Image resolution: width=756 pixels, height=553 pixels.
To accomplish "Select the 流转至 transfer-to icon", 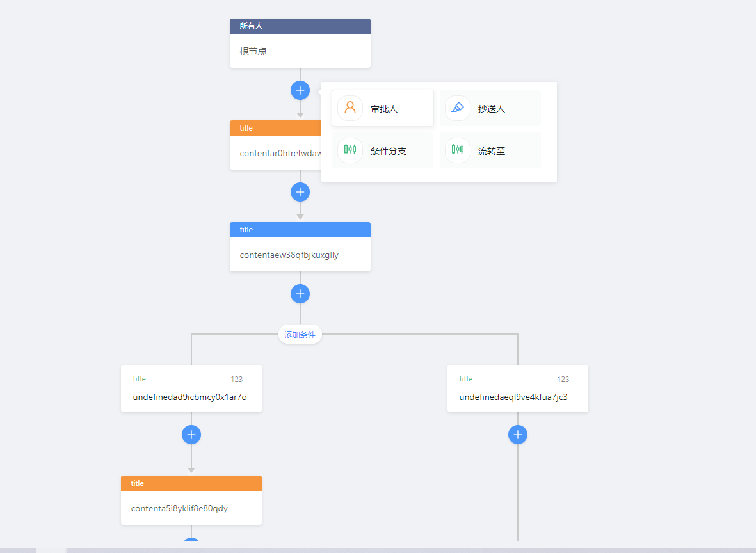I will pyautogui.click(x=457, y=150).
